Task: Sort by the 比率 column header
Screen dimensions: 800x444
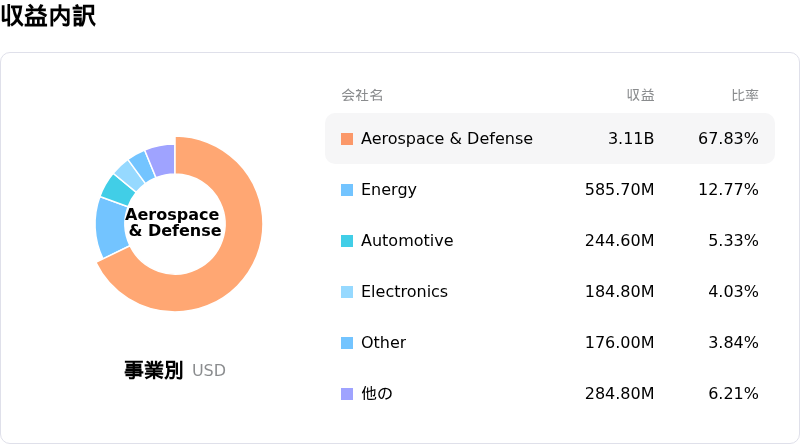Action: (745, 95)
